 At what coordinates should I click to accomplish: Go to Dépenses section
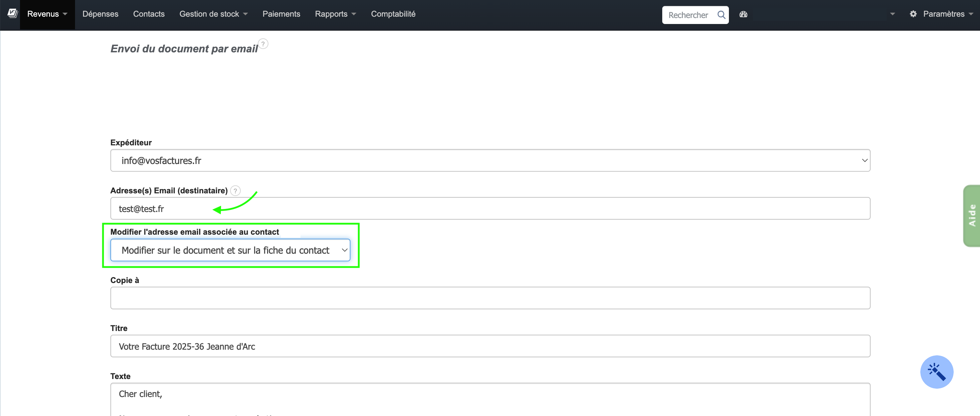click(100, 14)
